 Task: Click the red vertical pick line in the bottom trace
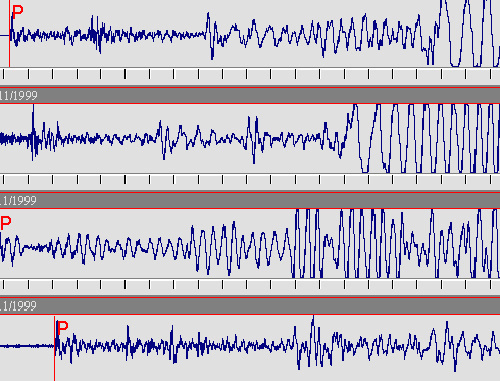click(x=55, y=348)
